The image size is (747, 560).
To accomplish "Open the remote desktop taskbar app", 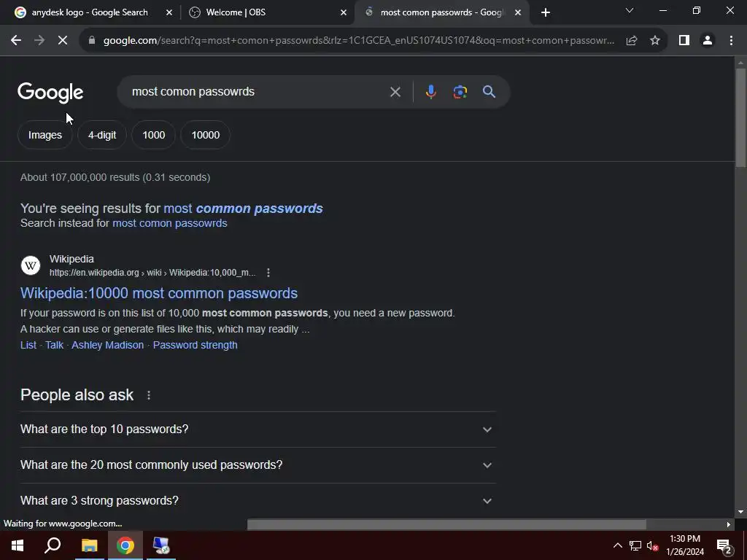I will 161,545.
